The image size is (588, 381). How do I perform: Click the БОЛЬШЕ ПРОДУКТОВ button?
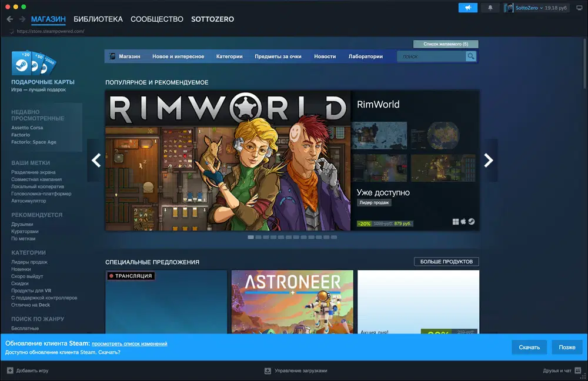coord(446,262)
